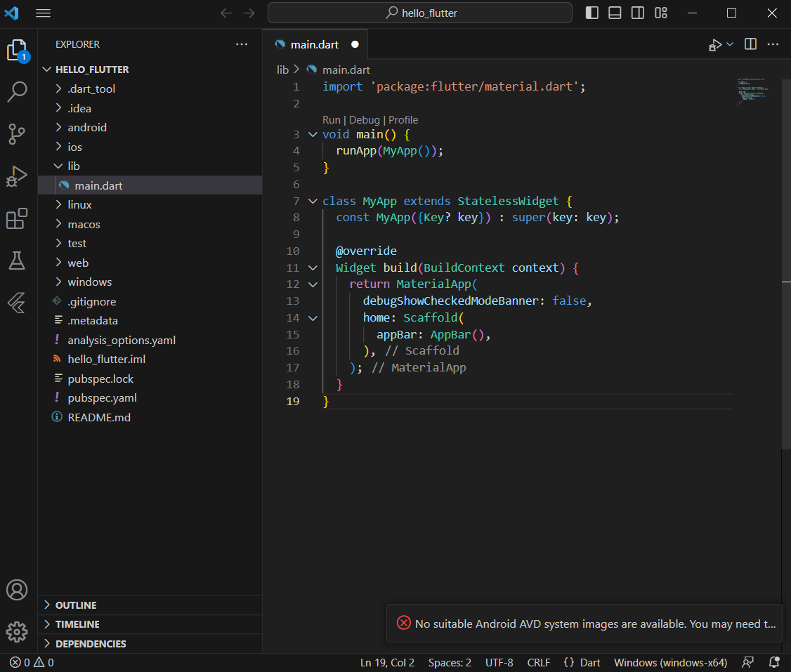791x672 pixels.
Task: Toggle the bottom panel layout
Action: click(x=615, y=13)
